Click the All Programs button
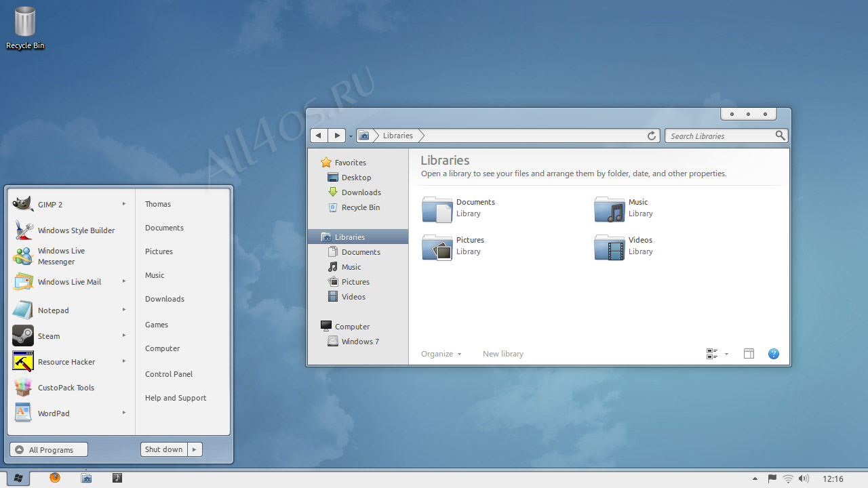 pos(49,449)
